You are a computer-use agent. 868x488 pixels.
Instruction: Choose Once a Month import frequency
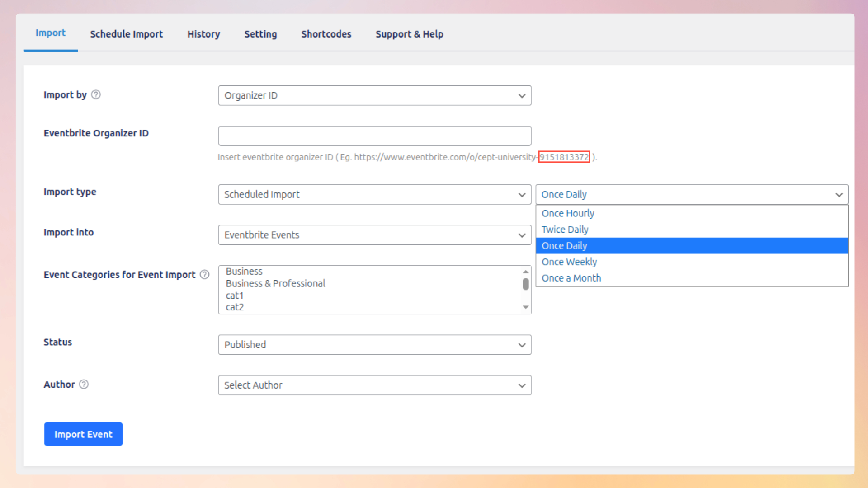click(x=571, y=278)
